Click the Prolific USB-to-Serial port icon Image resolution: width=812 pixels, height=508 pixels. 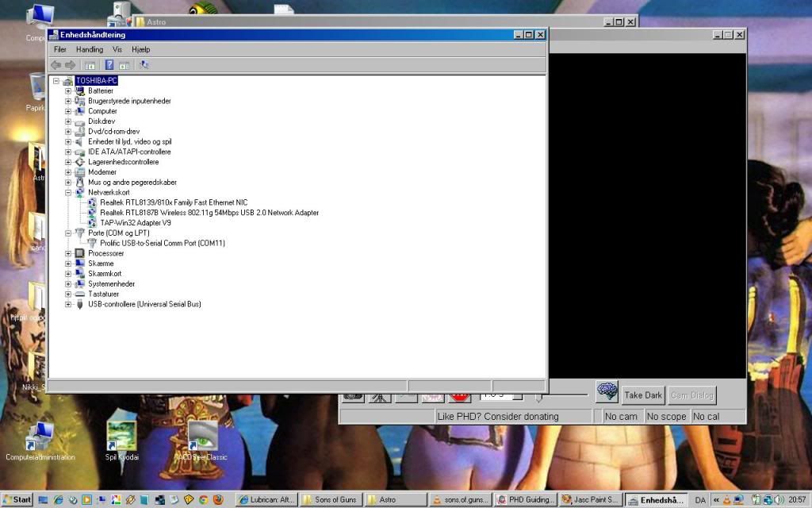(x=92, y=243)
